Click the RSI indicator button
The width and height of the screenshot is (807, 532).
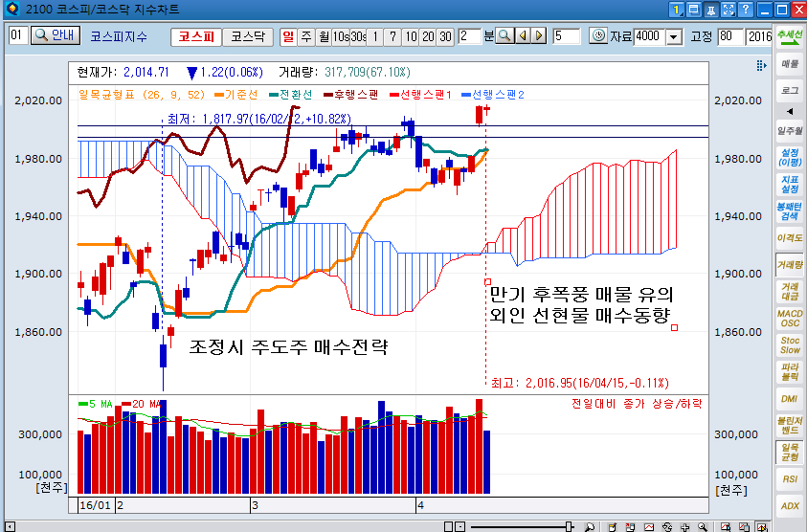(789, 478)
